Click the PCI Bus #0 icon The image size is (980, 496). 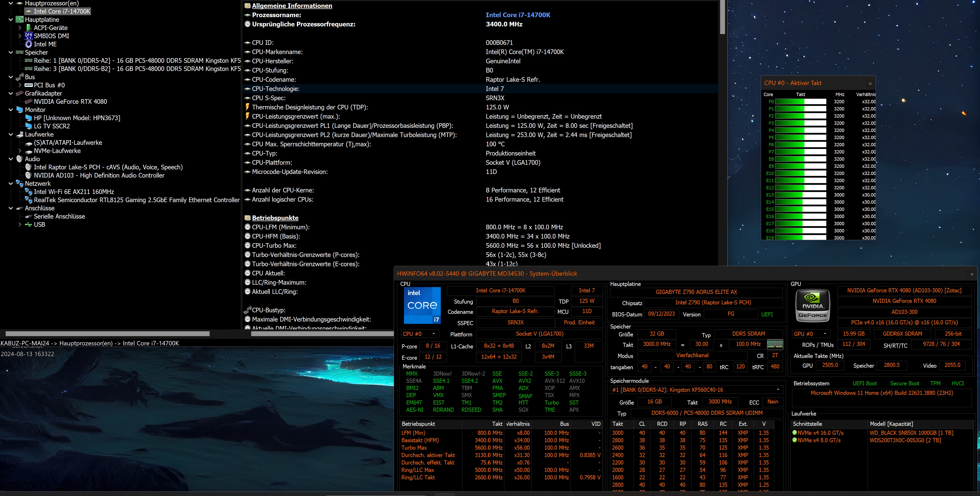[28, 85]
